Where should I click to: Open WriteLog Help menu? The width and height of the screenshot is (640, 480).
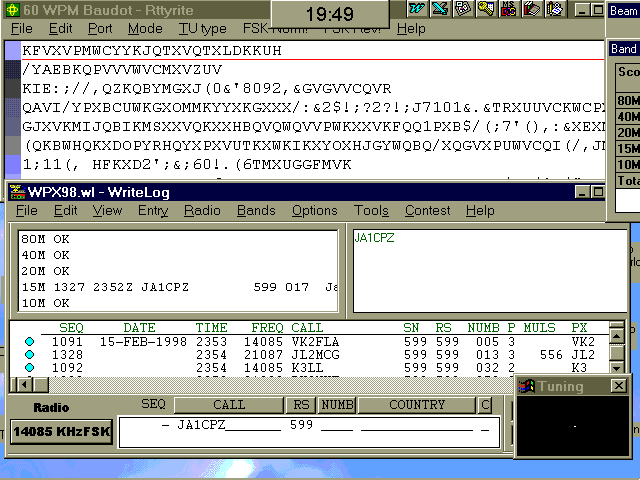pos(480,211)
